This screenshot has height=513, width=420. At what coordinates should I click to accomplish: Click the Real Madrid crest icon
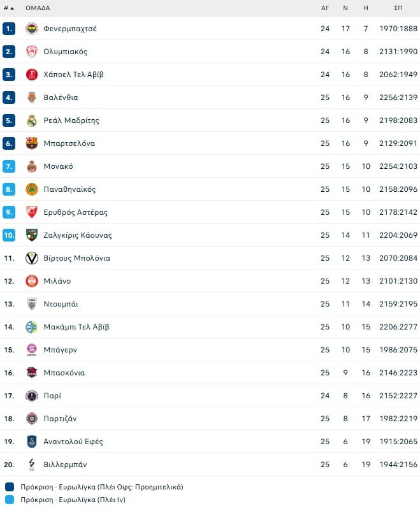(x=32, y=120)
